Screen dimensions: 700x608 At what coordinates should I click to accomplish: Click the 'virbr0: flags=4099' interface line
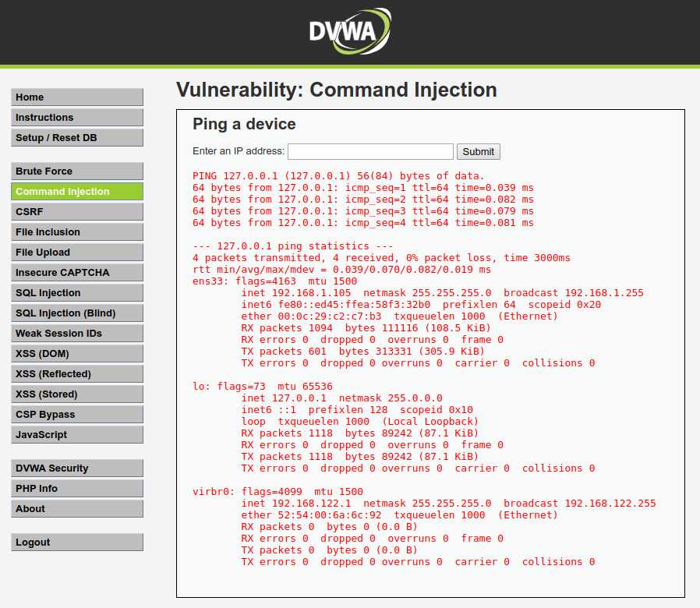click(x=278, y=492)
